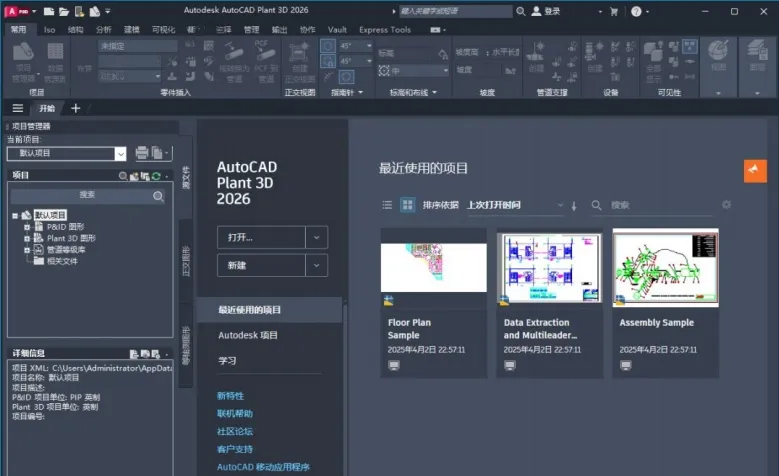
Task: Click the New file icon in quick access toolbar
Action: (49, 11)
